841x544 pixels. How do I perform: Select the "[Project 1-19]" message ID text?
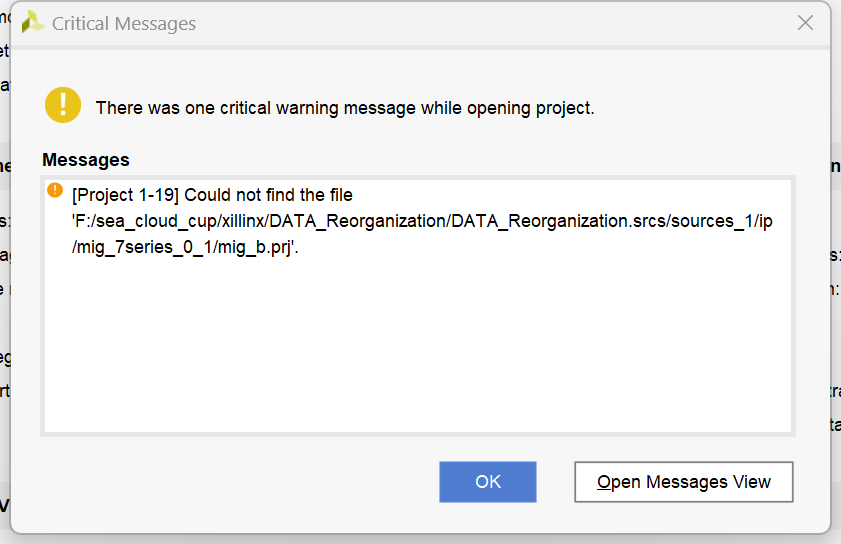tap(126, 195)
